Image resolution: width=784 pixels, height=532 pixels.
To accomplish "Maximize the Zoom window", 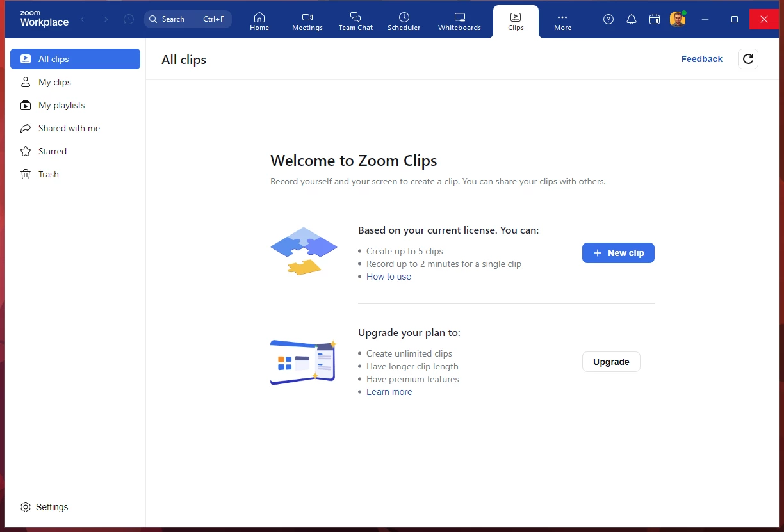I will 735,19.
